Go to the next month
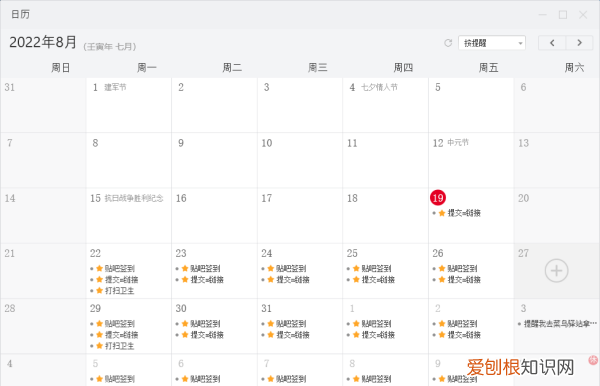 pos(579,43)
